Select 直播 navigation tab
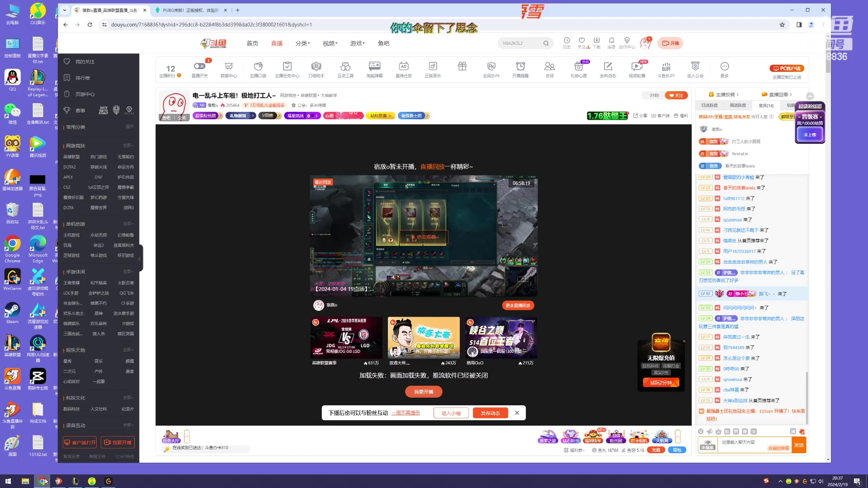The image size is (868, 488). click(x=277, y=43)
